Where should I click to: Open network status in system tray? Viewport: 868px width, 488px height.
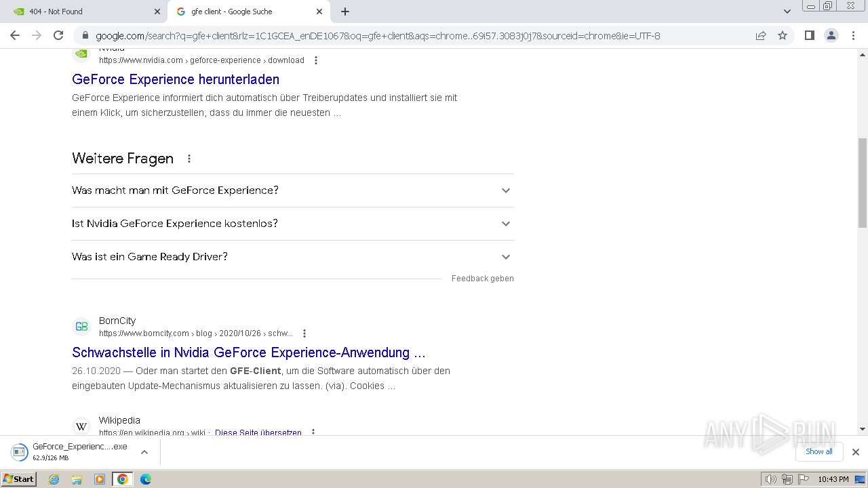[x=787, y=479]
